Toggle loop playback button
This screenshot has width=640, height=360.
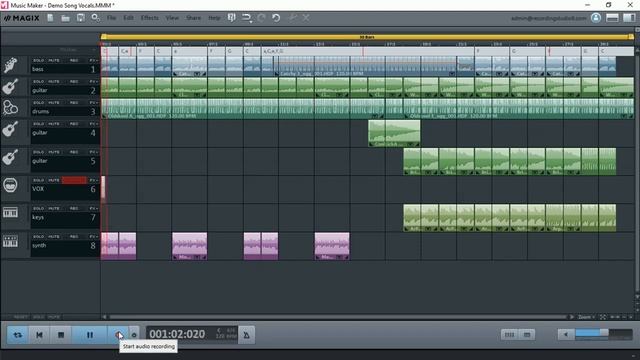click(18, 335)
